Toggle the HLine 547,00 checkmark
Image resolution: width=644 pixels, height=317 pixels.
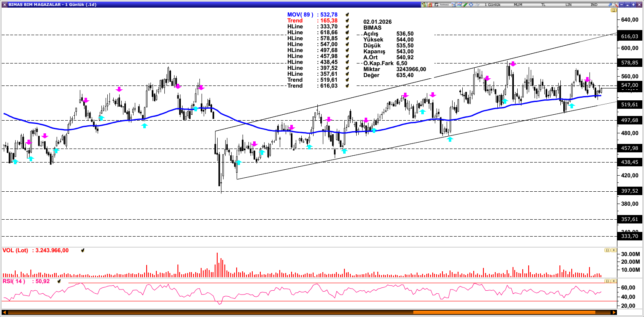tap(347, 44)
